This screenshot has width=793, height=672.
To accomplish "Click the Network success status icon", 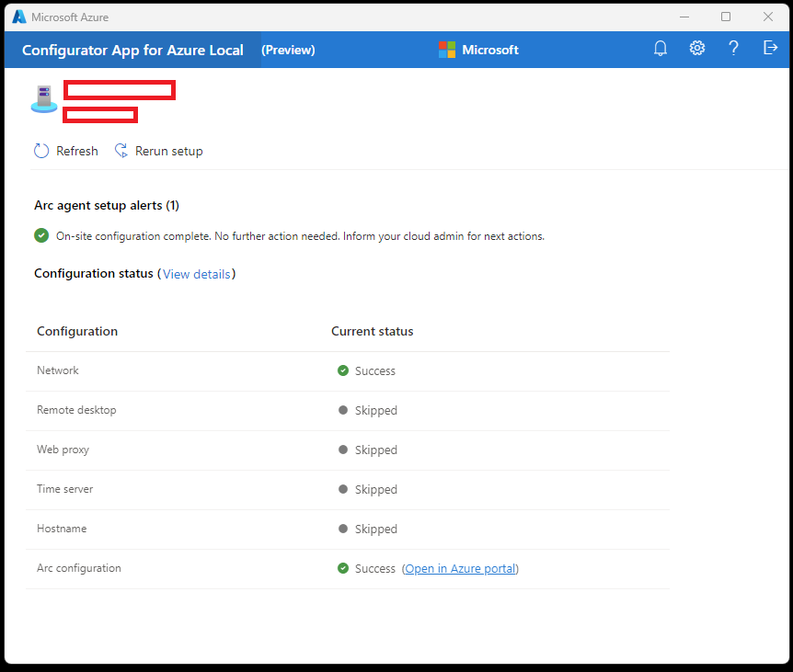I will [x=343, y=370].
